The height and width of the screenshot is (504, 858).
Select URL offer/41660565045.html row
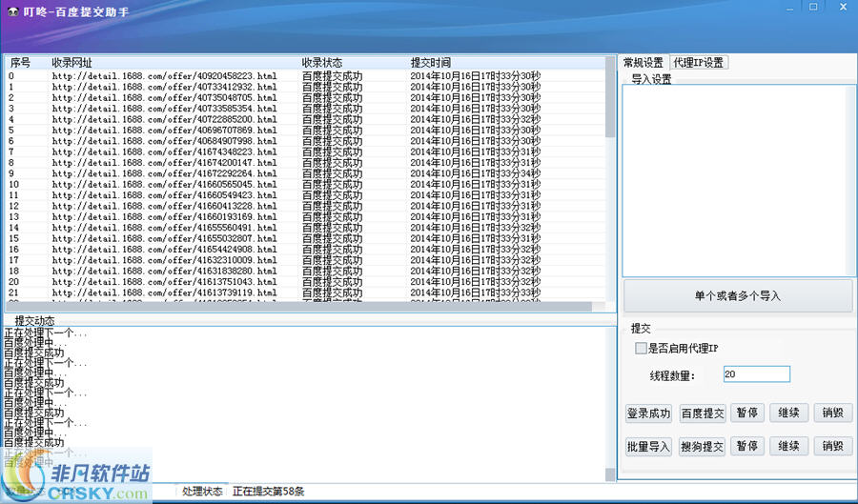(x=305, y=184)
